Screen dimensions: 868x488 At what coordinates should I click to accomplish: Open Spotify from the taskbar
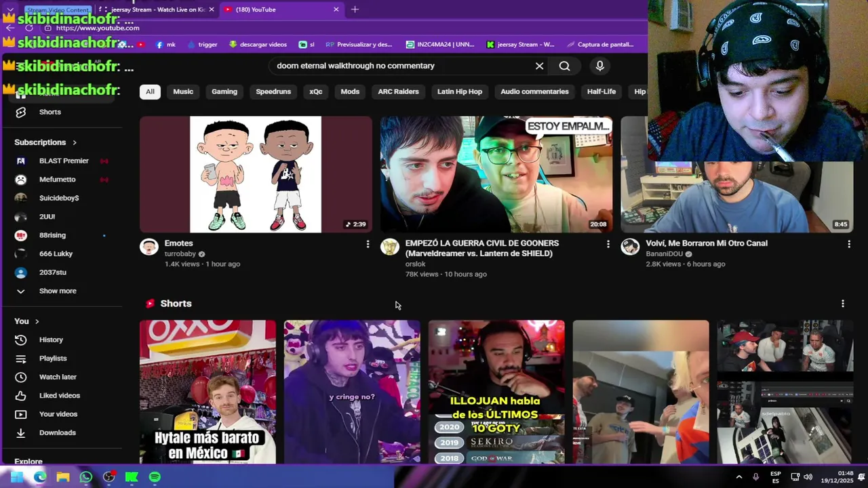click(x=155, y=477)
